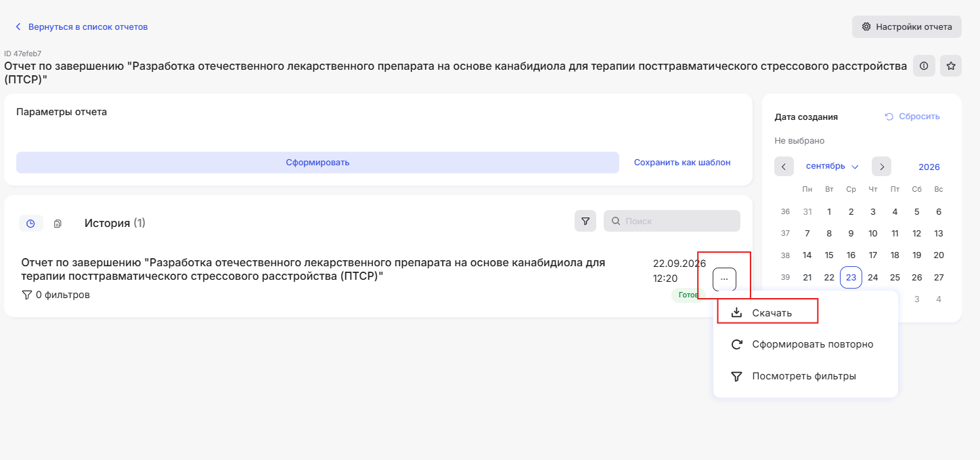Click the Сформировать button

click(317, 163)
